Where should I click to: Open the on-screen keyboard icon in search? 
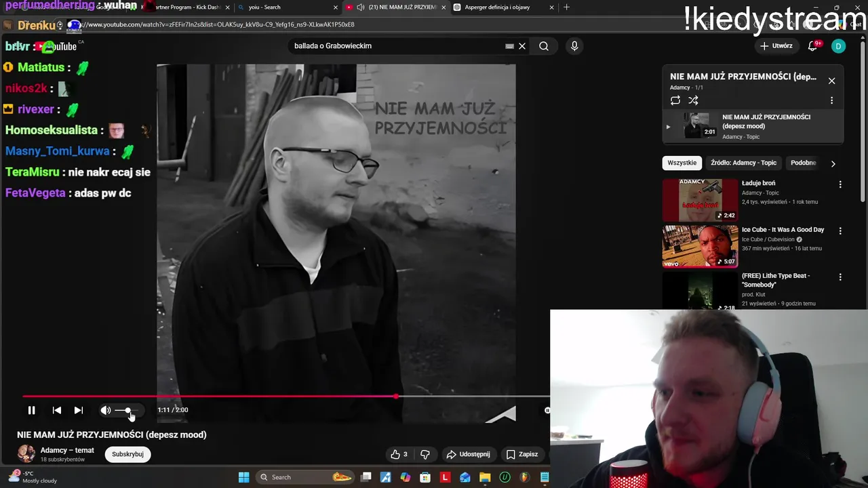(x=509, y=46)
